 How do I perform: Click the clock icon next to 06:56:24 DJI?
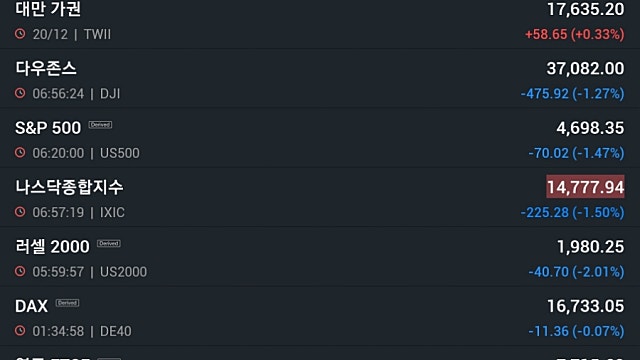point(20,93)
